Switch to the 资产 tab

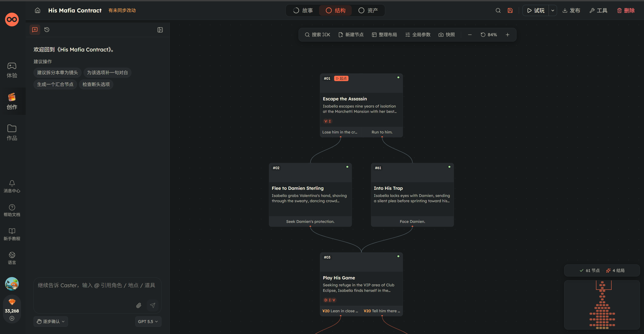coord(368,10)
